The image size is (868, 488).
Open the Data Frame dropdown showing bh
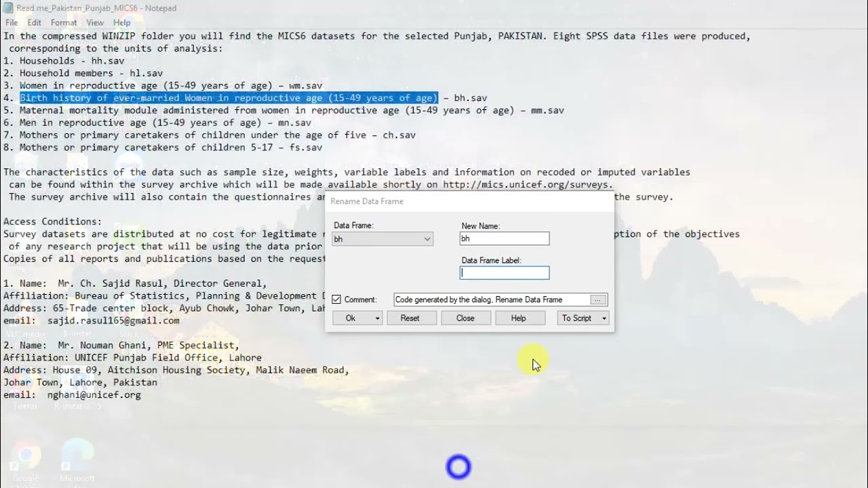tap(382, 239)
